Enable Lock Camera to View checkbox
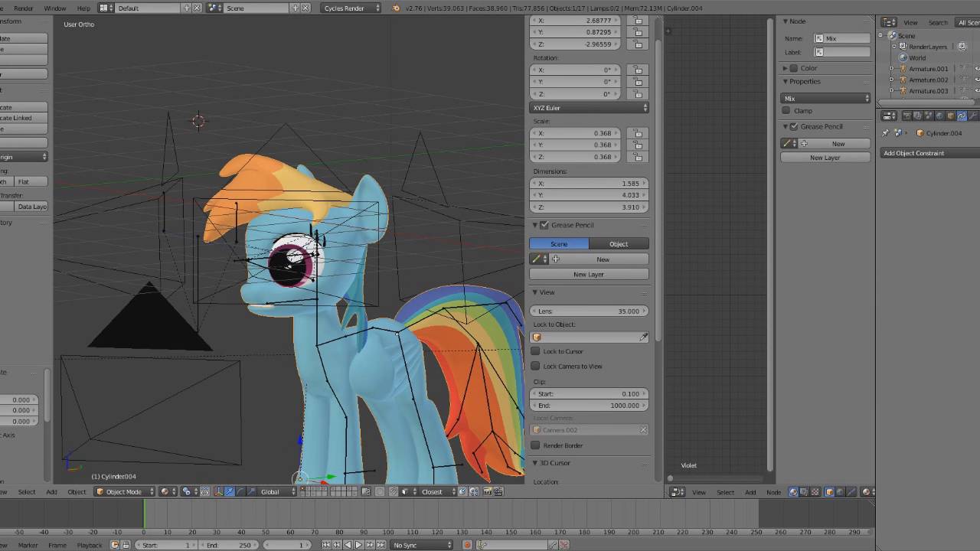This screenshot has width=980, height=551. pyautogui.click(x=535, y=366)
